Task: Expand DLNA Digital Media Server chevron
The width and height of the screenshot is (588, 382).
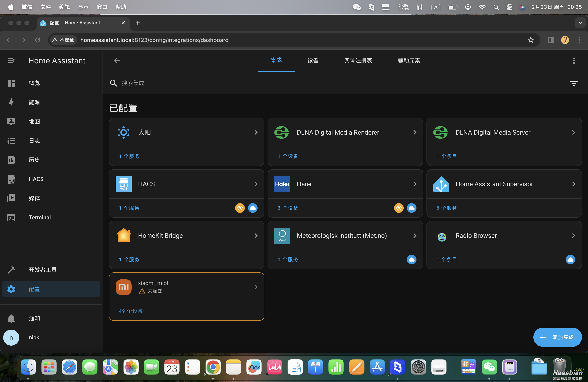Action: coord(573,132)
